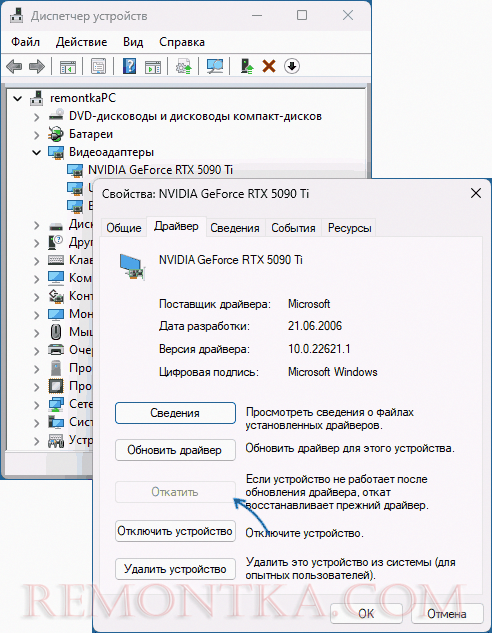
Task: Click the Back arrow in Device Manager toolbar
Action: click(14, 66)
